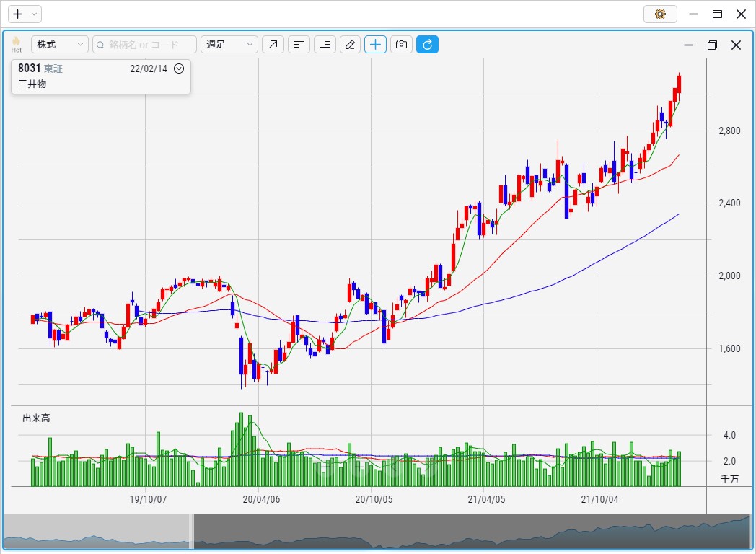The image size is (756, 554).
Task: Click the range navigator overview at bottom
Action: [469, 531]
